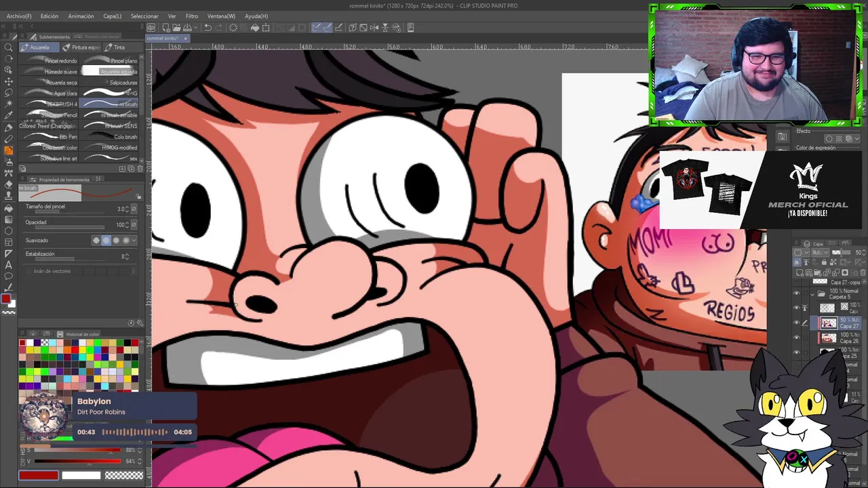The height and width of the screenshot is (488, 868).
Task: Click the white sub color swatch
Action: pyautogui.click(x=81, y=476)
